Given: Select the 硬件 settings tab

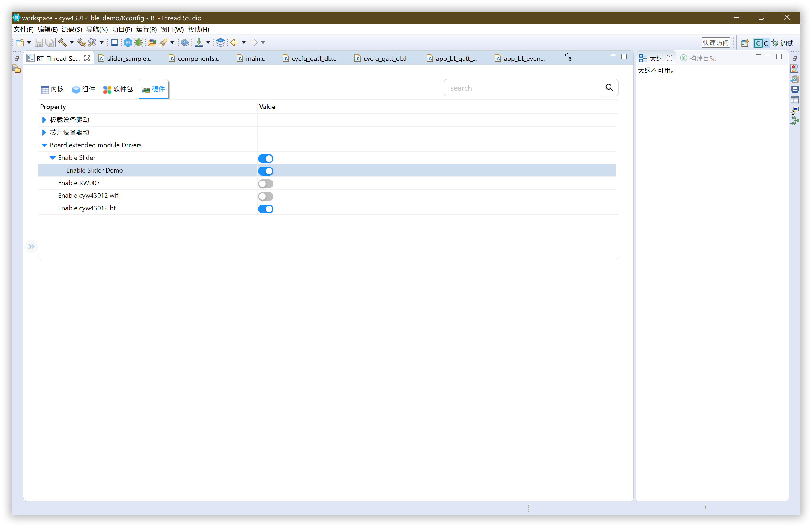Looking at the screenshot, I should pos(153,89).
